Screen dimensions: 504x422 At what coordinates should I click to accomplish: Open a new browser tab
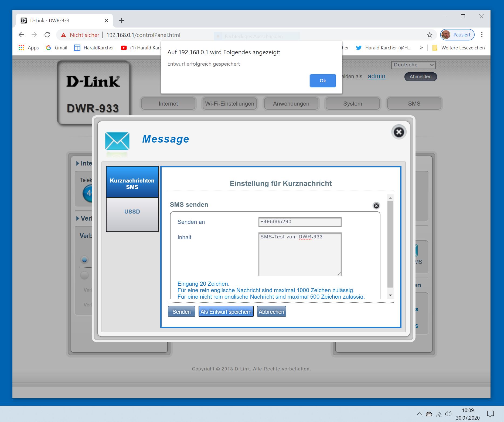click(x=122, y=21)
